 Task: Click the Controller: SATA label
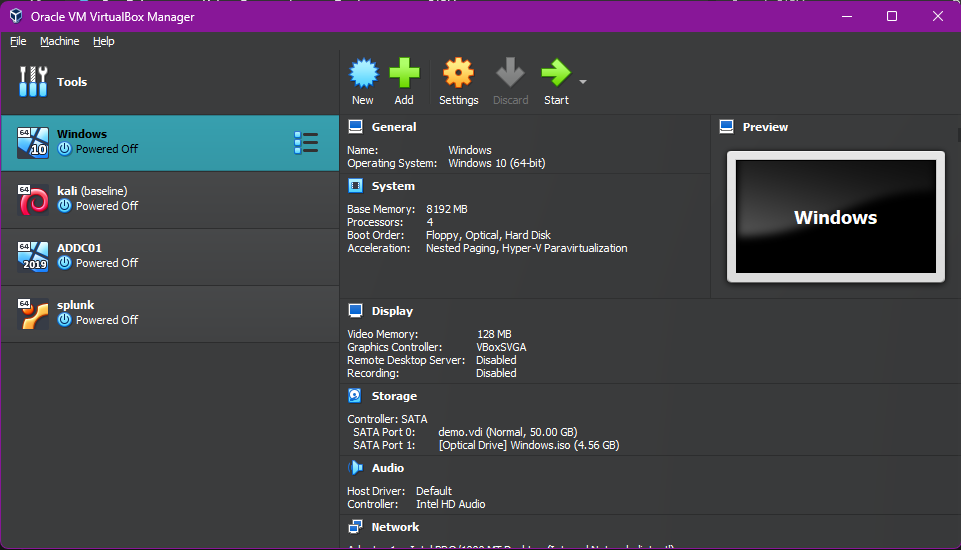pos(387,419)
